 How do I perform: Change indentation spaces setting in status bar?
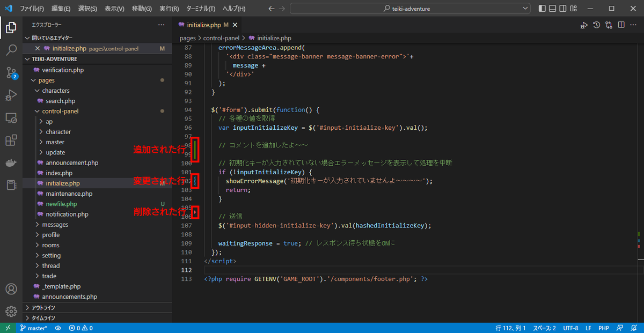(x=544, y=328)
